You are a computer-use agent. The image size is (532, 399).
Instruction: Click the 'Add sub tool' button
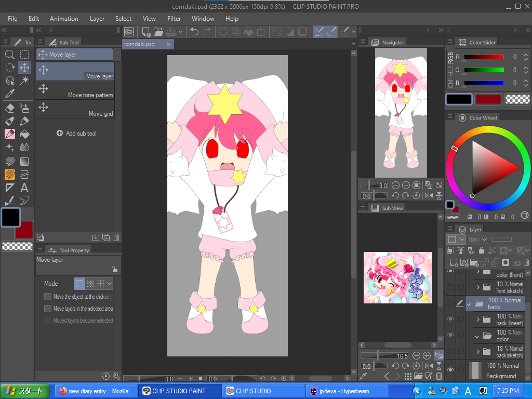click(76, 134)
